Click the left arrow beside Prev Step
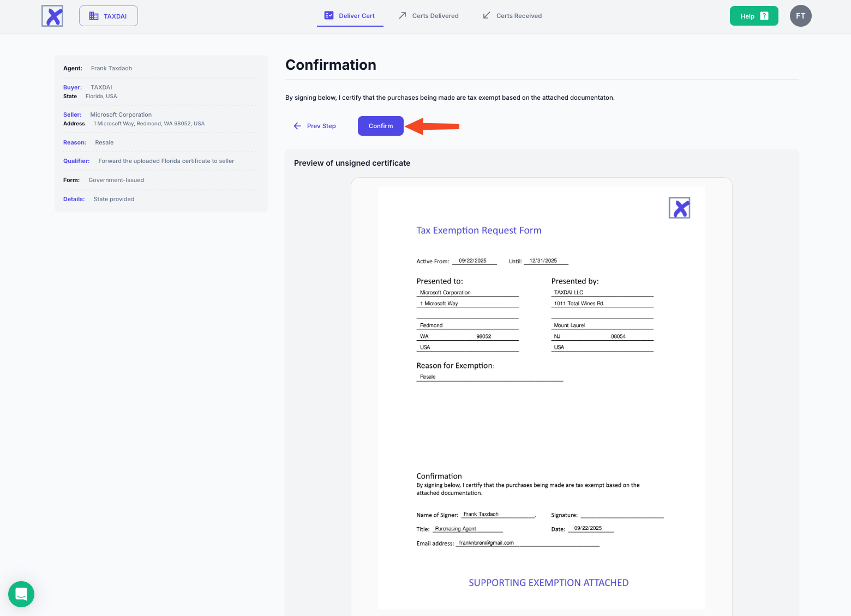Viewport: 851px width, 616px height. (x=297, y=126)
